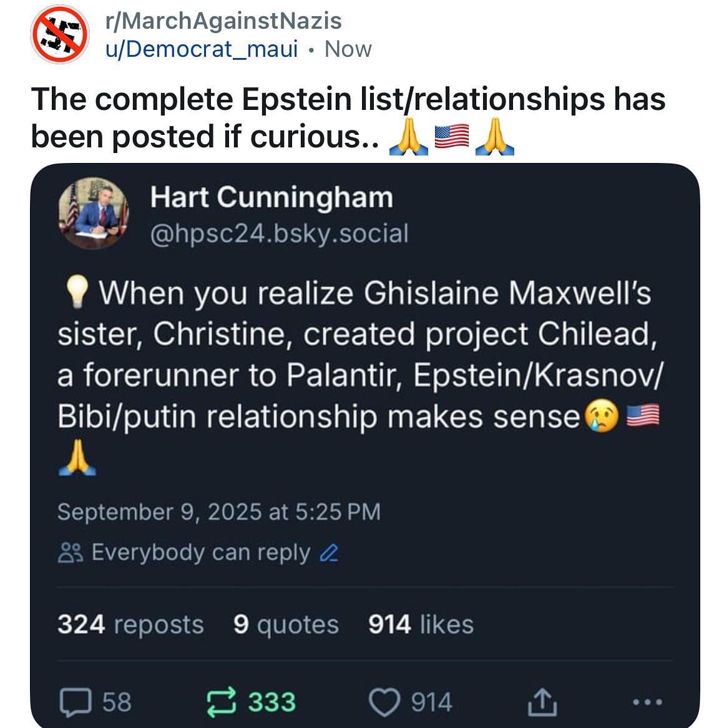Click the pencil edit icon by Everybody can reply
Image resolution: width=704 pixels, height=728 pixels.
tap(329, 553)
